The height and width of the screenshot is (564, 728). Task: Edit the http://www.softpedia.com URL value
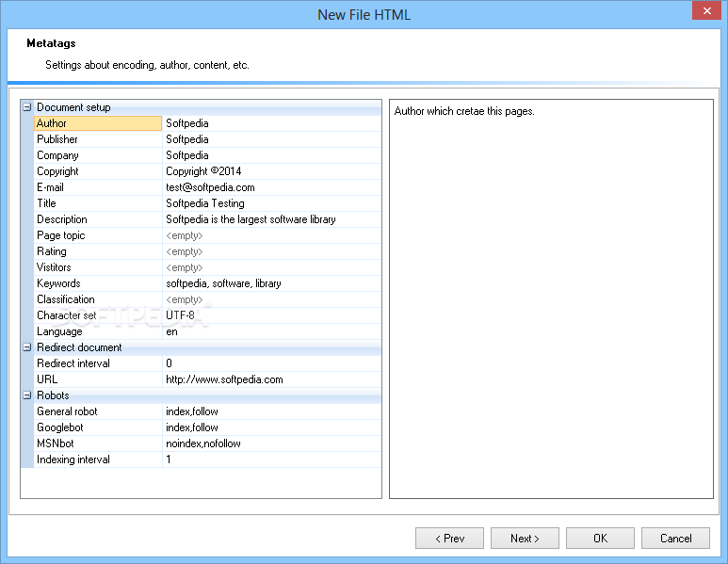(271, 379)
